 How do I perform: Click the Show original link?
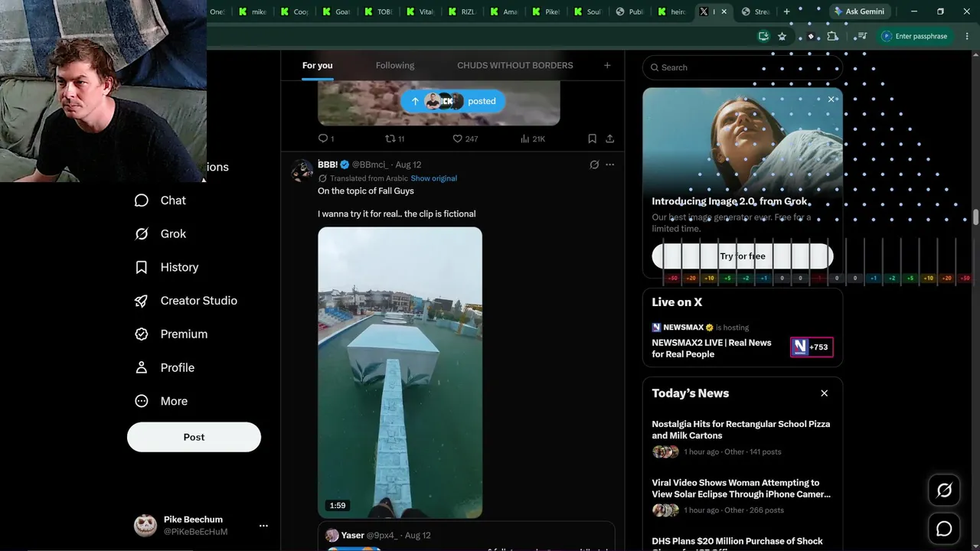tap(433, 178)
